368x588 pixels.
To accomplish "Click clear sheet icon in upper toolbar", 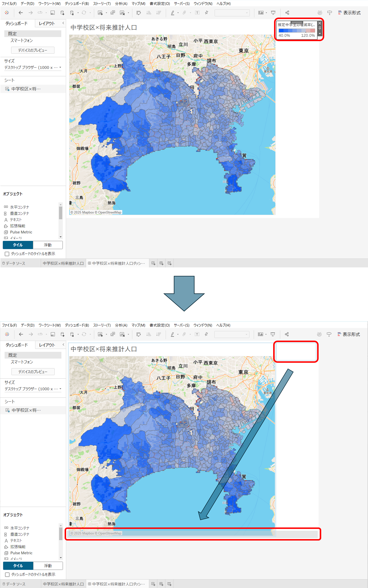I will point(122,13).
